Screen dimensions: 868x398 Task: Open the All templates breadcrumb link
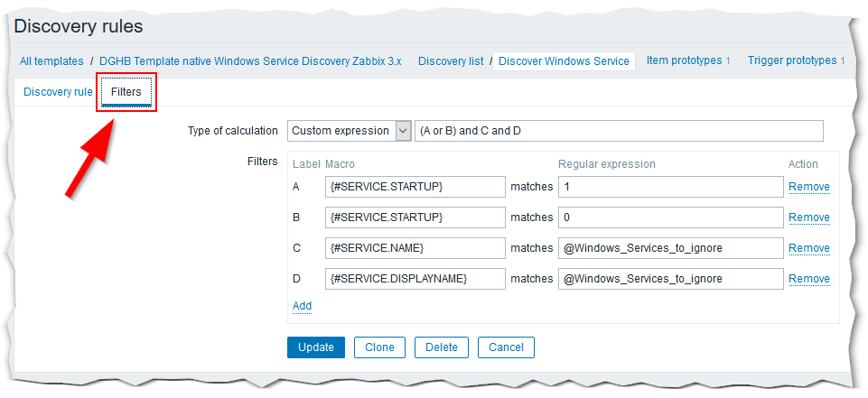51,61
